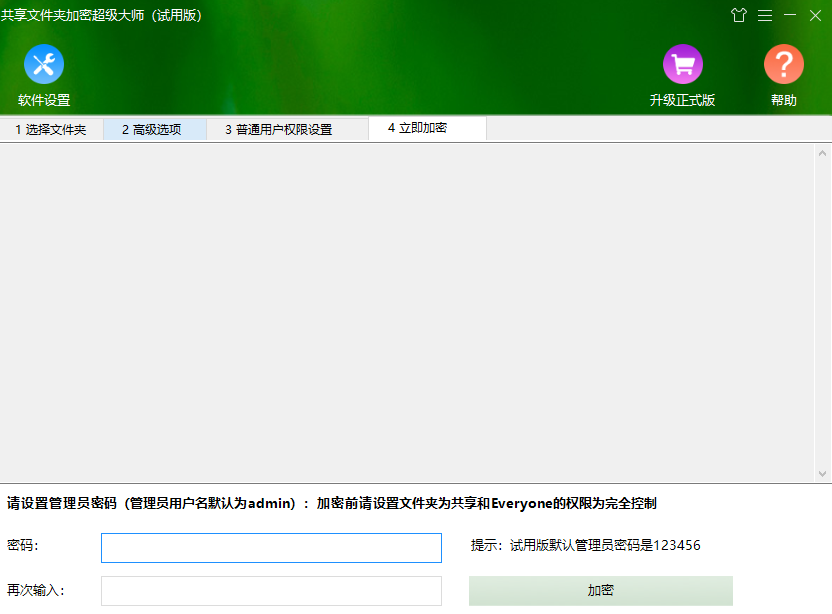The image size is (832, 614).
Task: Open the three-line main menu icon
Action: 765,15
